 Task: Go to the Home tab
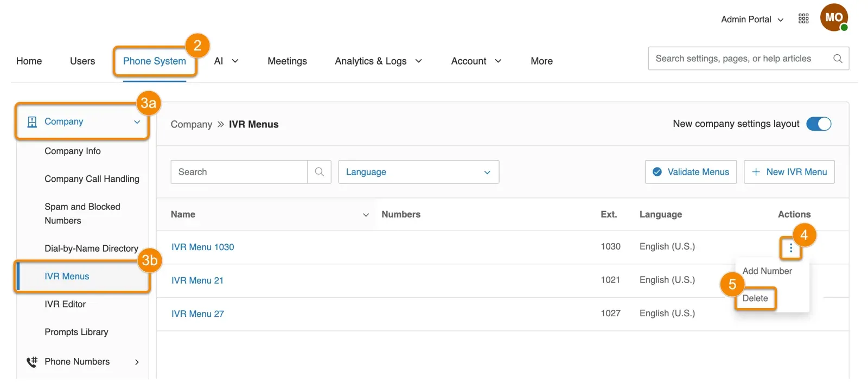29,61
